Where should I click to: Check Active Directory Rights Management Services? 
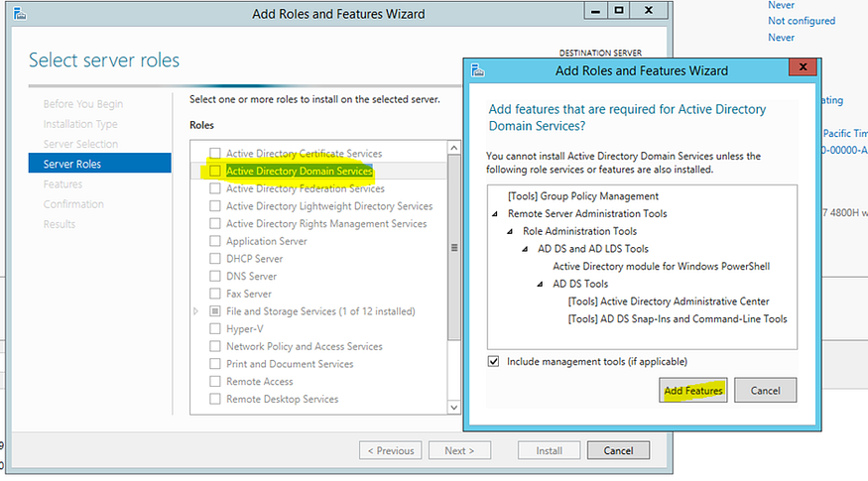pyautogui.click(x=215, y=223)
